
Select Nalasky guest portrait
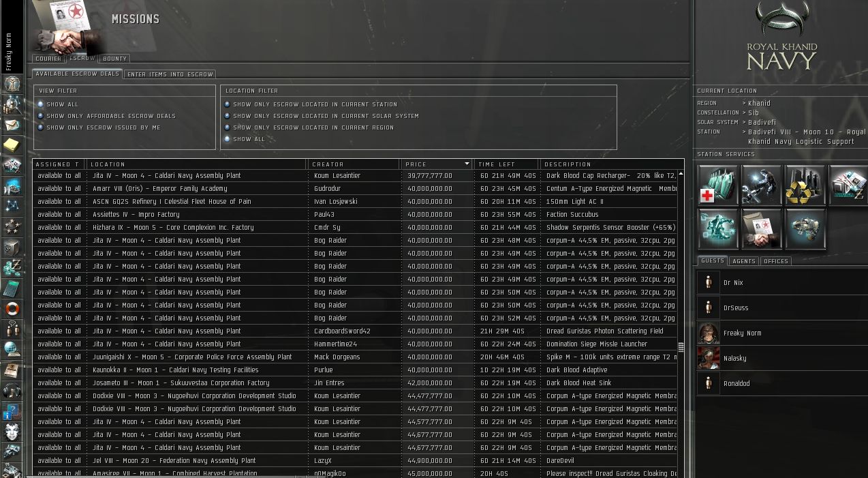[x=709, y=358]
